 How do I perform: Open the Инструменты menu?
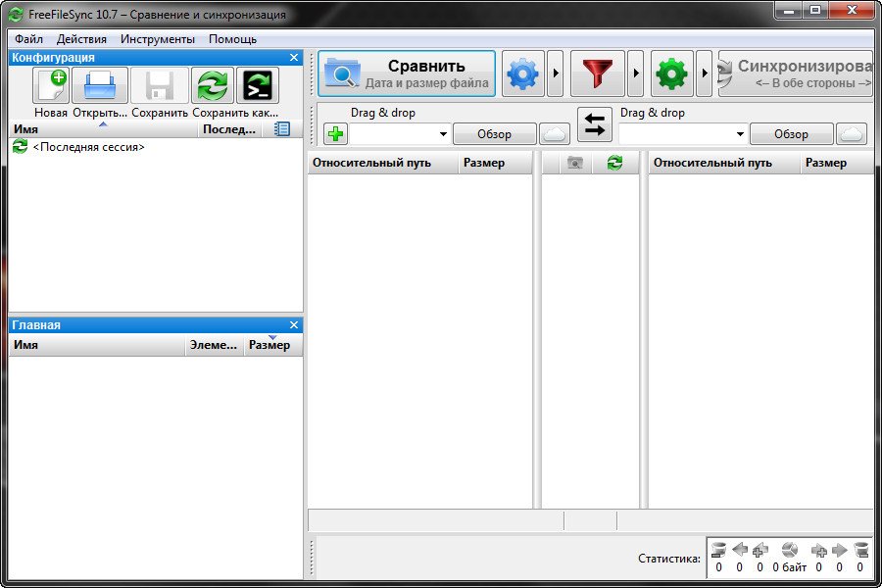point(157,39)
